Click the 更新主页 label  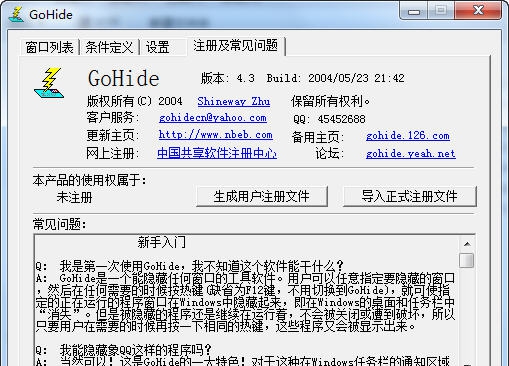(x=113, y=135)
